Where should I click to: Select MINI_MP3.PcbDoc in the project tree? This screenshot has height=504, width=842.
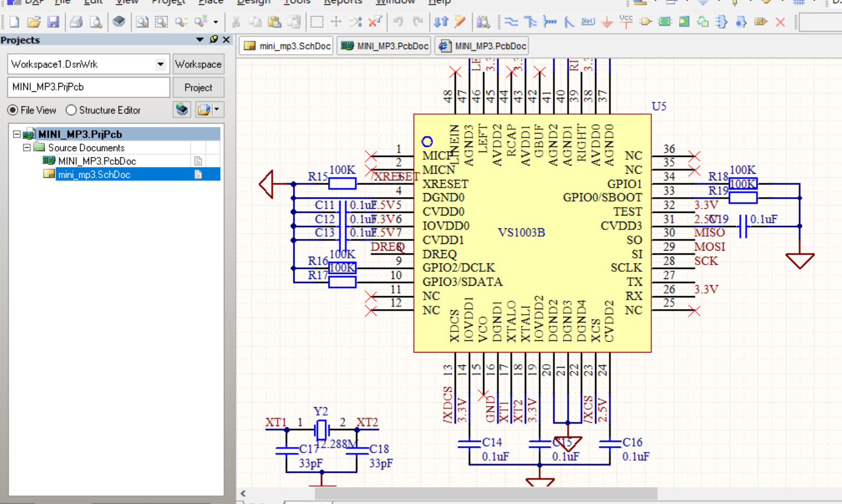97,161
